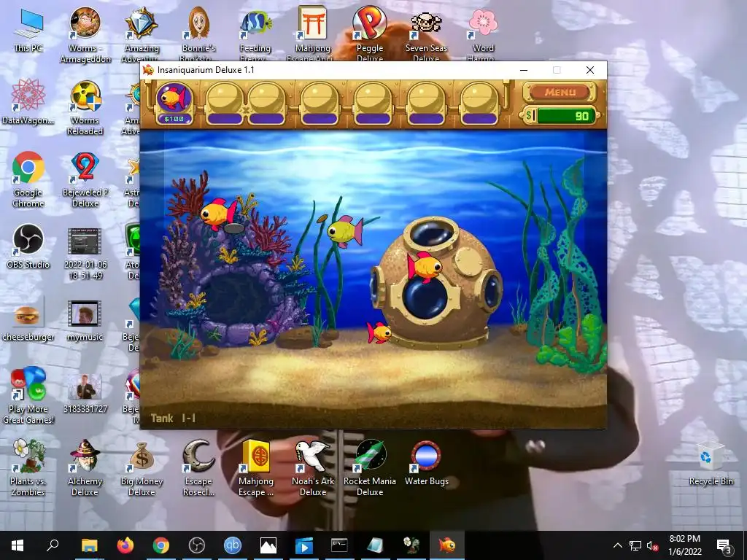Select OBS Studio desktop shortcut

click(x=28, y=246)
